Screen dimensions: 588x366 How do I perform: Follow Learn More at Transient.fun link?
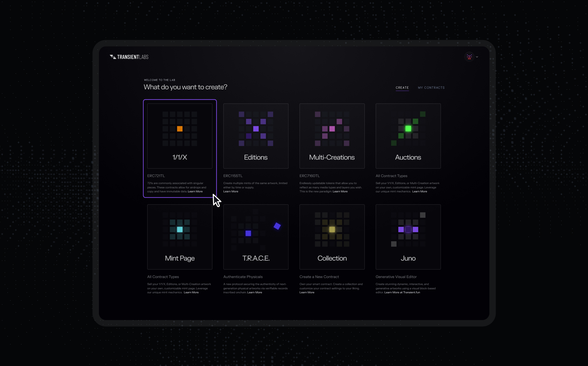[x=402, y=292]
